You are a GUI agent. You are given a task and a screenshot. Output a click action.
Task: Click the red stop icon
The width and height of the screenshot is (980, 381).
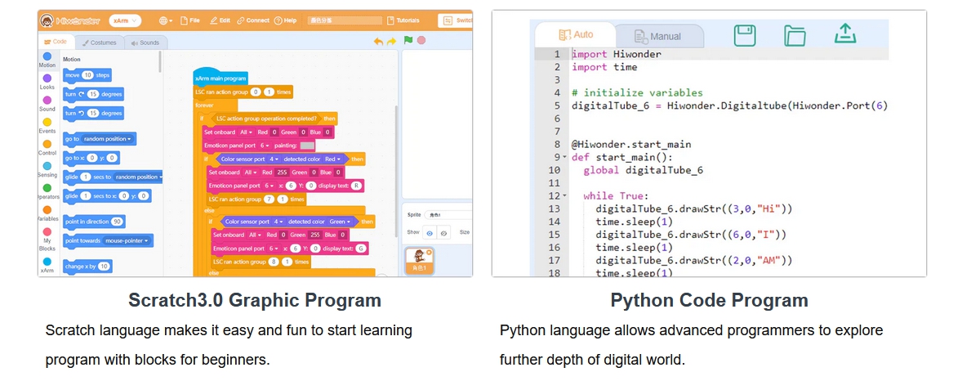coord(421,40)
